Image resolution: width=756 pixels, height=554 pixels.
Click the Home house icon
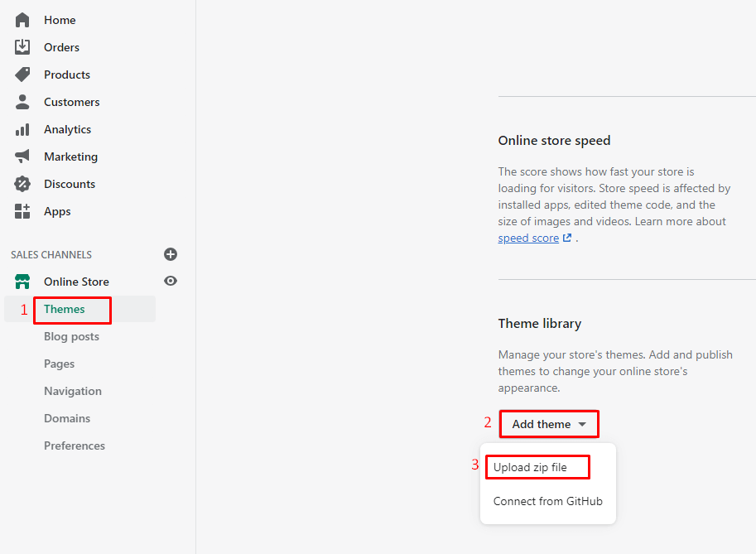coord(22,20)
